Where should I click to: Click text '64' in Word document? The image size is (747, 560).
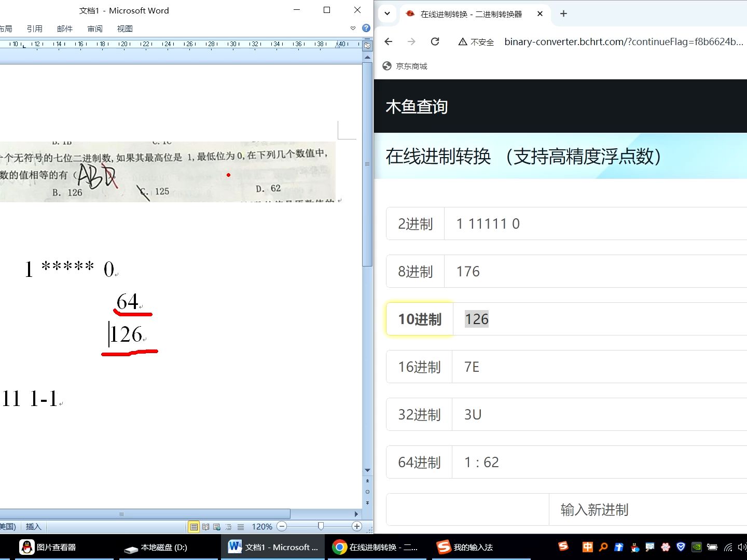[127, 302]
